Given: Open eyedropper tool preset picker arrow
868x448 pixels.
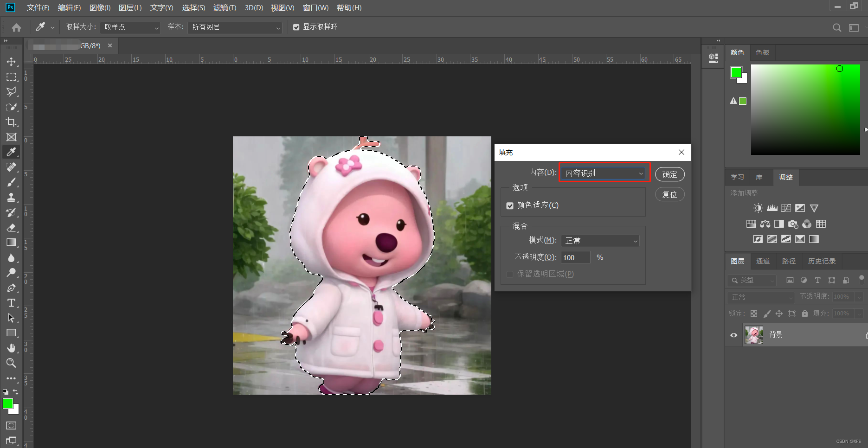Looking at the screenshot, I should click(x=52, y=28).
